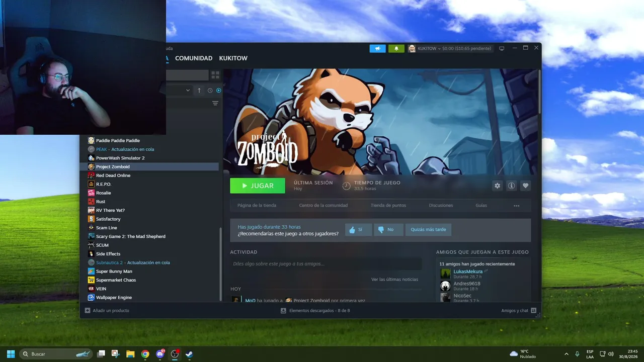Show Project Zomboid game info icon

[512, 186]
